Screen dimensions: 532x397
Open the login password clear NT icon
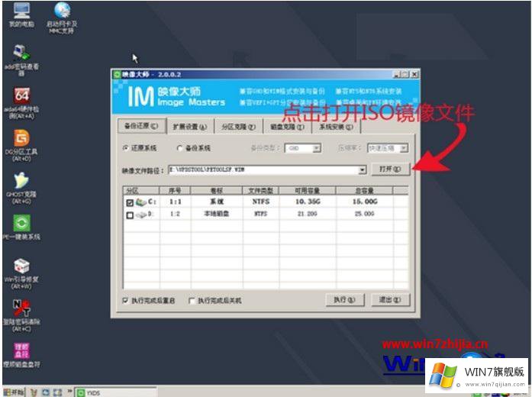point(21,315)
